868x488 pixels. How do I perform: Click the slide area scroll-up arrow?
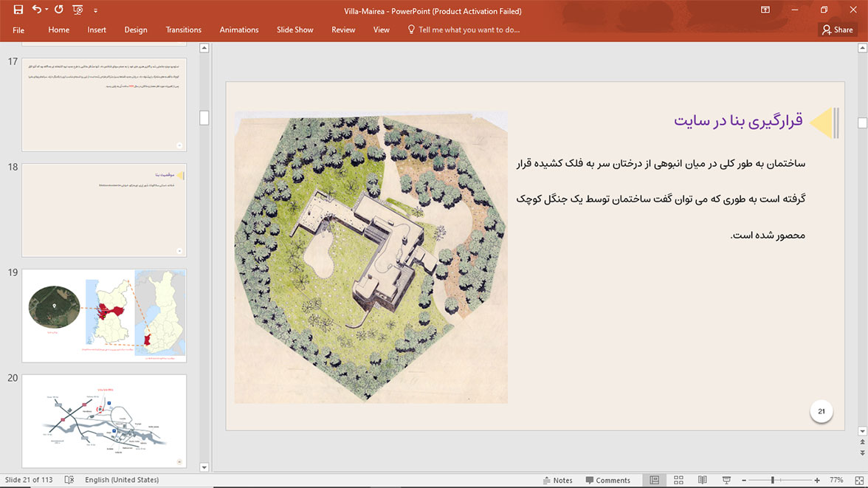[x=862, y=48]
